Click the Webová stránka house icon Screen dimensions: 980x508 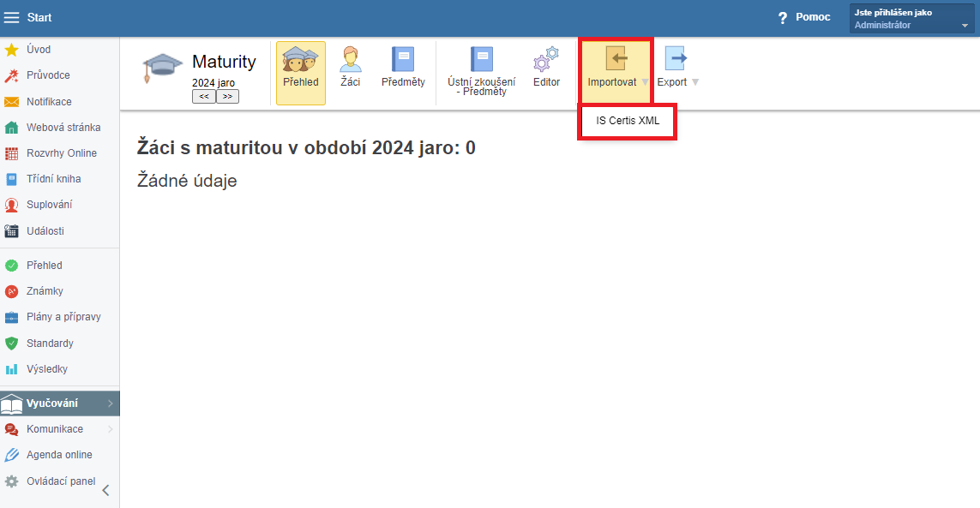(11, 128)
